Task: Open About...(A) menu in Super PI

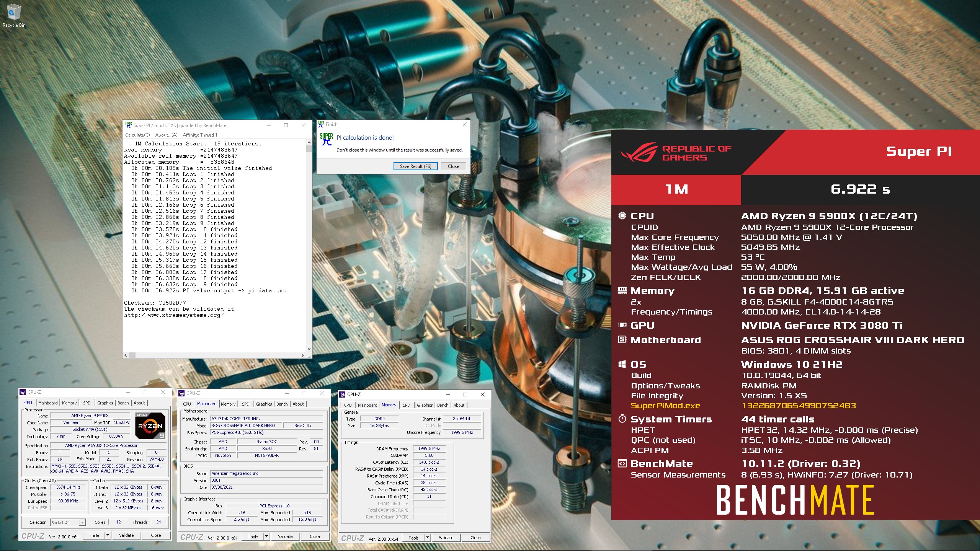Action: [167, 135]
